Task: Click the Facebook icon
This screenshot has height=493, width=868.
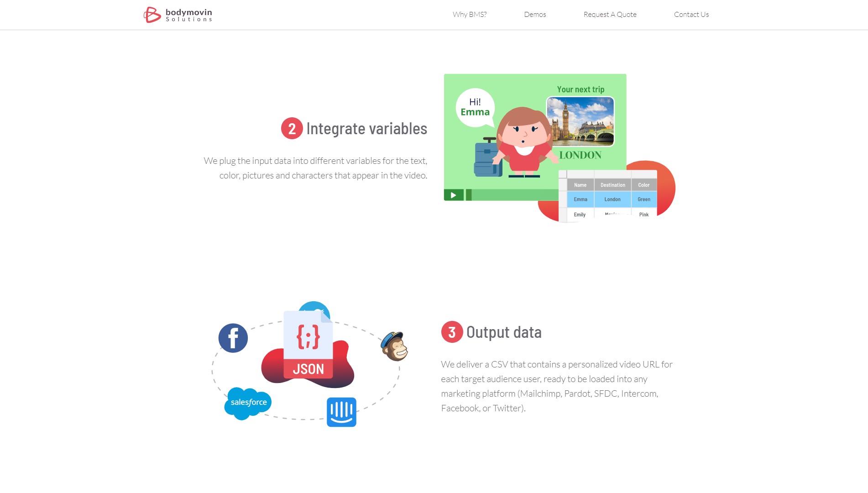Action: (233, 338)
